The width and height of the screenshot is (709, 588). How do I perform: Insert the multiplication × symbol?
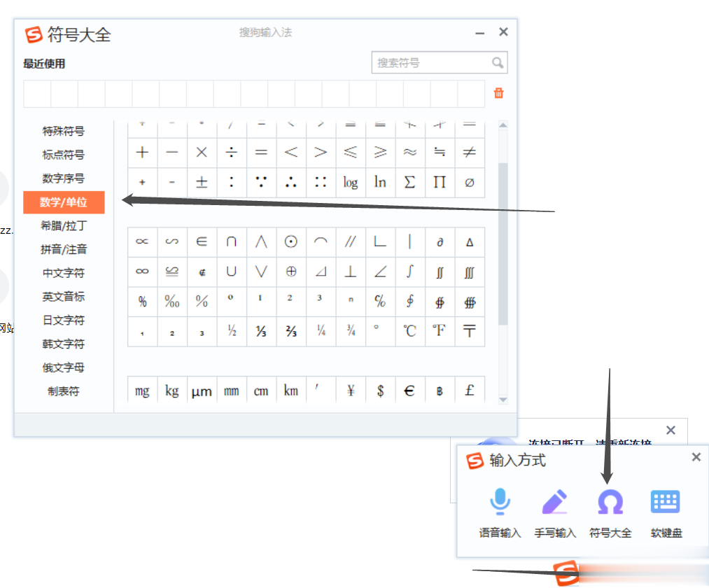pyautogui.click(x=202, y=153)
